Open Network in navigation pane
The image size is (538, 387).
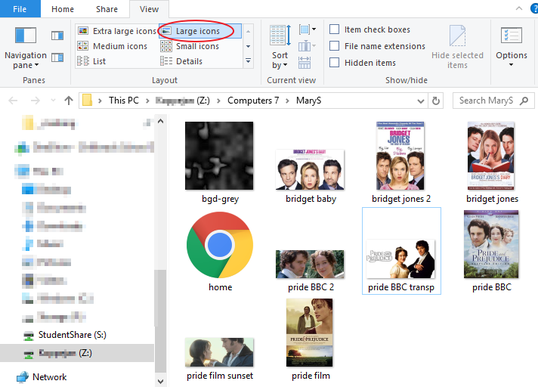click(49, 377)
